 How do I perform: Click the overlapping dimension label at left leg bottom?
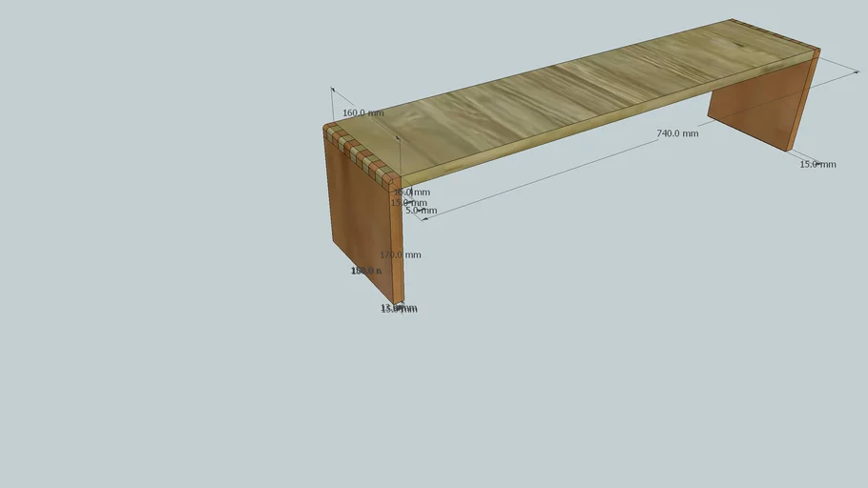click(x=399, y=308)
